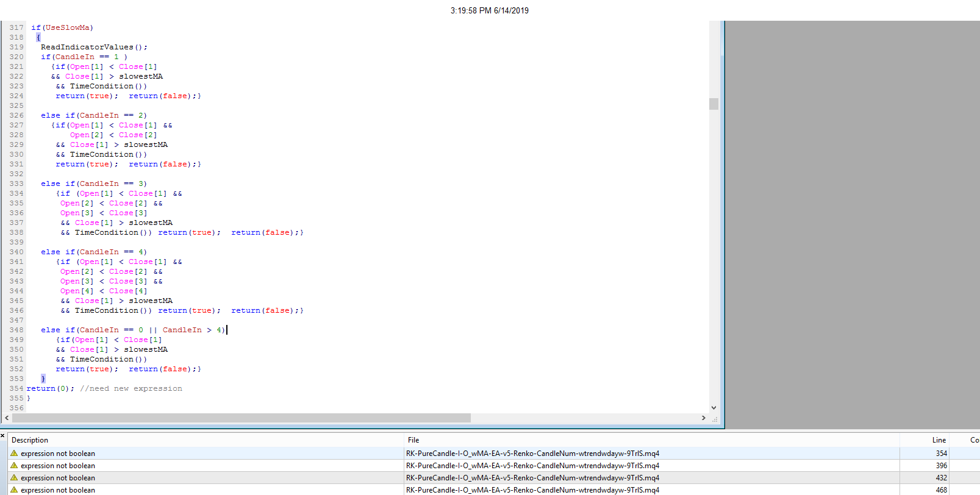This screenshot has height=495, width=980.
Task: Click the warning icon for line 468
Action: click(x=14, y=490)
